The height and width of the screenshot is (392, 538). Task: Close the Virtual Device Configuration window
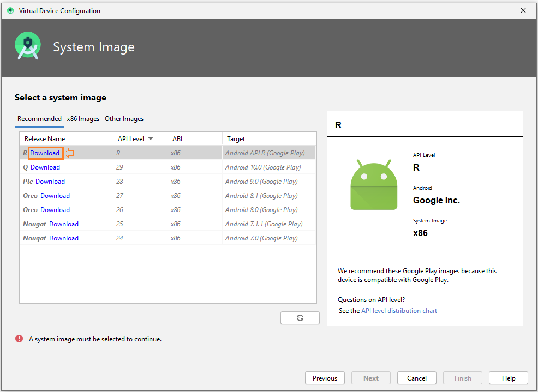(x=523, y=10)
